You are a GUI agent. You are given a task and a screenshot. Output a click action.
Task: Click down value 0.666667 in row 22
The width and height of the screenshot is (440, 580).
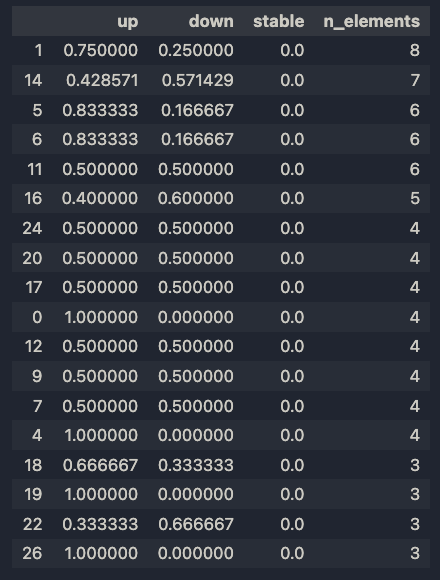coord(196,524)
